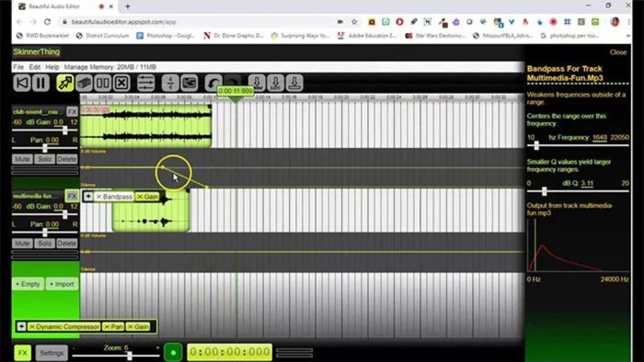Open the File menu
The width and height of the screenshot is (644, 362).
(19, 67)
